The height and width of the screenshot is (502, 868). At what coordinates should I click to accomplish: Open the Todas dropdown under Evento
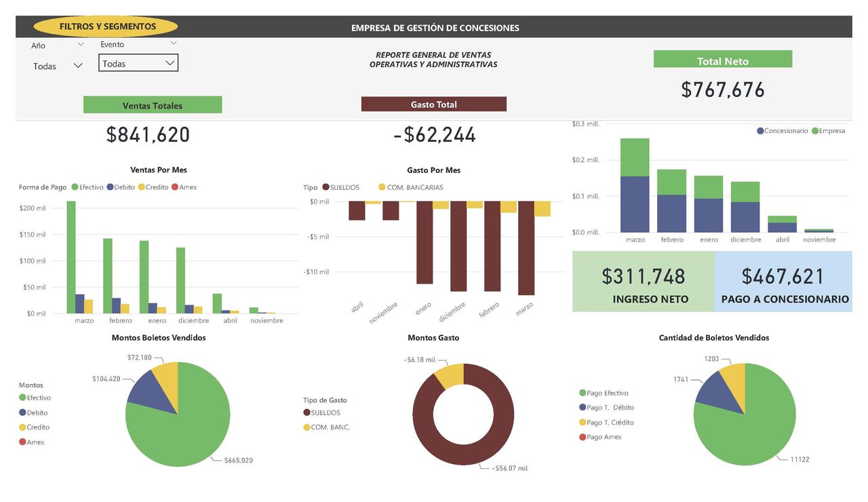click(138, 63)
